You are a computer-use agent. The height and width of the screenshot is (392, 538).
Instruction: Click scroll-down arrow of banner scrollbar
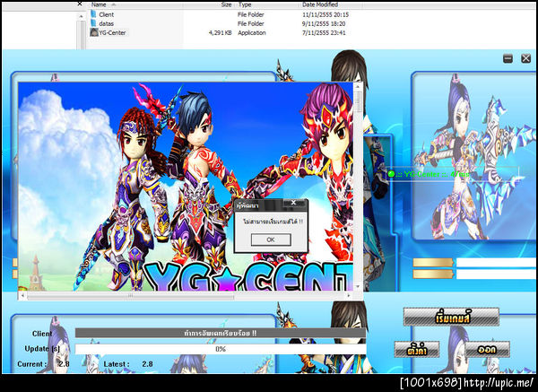click(358, 286)
